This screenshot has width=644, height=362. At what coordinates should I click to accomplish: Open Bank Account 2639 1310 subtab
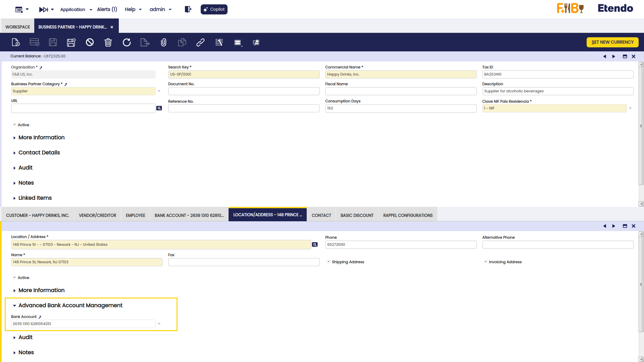click(189, 215)
